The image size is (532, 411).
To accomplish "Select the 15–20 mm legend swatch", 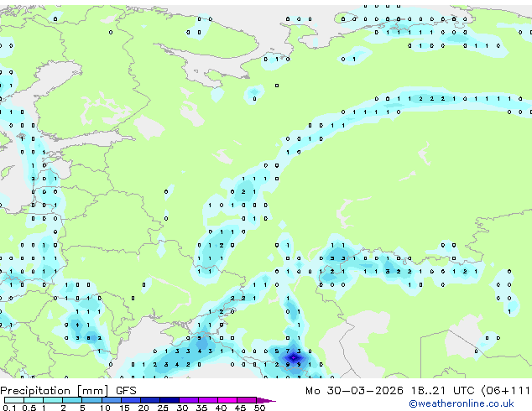I will 131,400.
